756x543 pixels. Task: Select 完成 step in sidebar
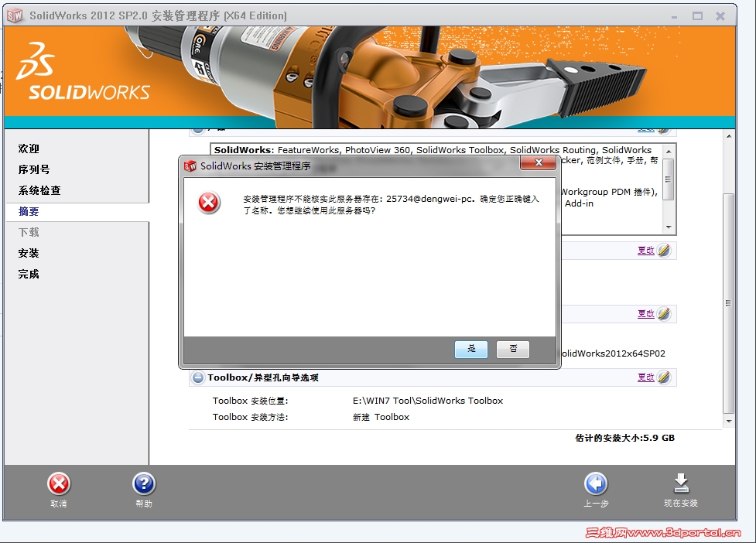click(29, 274)
